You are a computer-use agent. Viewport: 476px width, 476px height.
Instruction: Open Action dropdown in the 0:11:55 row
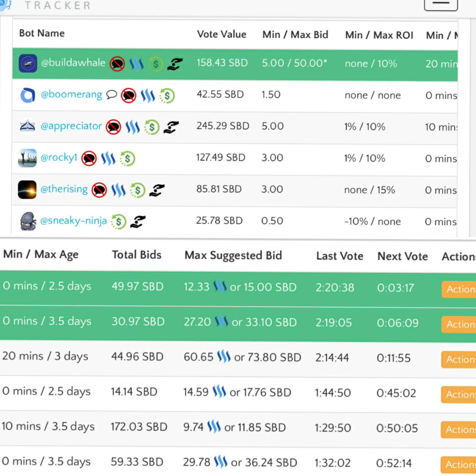[x=459, y=359]
